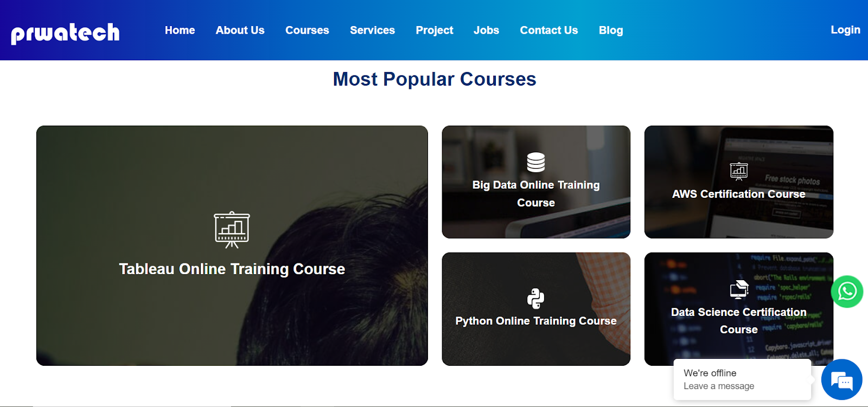Go to the Home menu item
Image resolution: width=868 pixels, height=407 pixels.
coord(180,30)
